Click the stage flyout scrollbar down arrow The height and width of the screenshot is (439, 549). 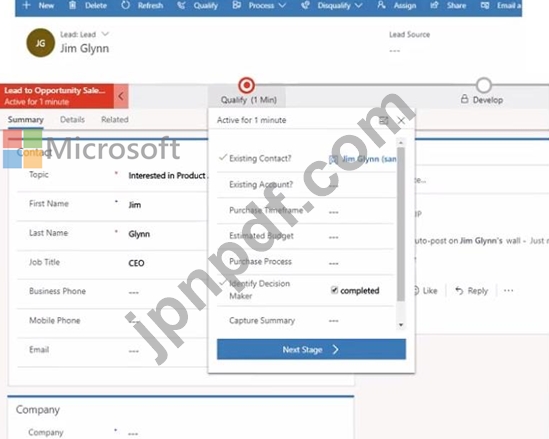(401, 325)
